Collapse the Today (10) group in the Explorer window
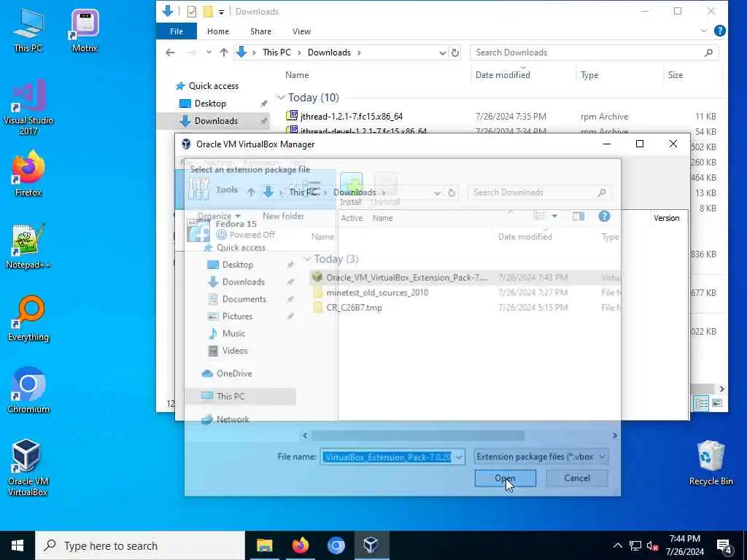This screenshot has width=747, height=560. (281, 98)
